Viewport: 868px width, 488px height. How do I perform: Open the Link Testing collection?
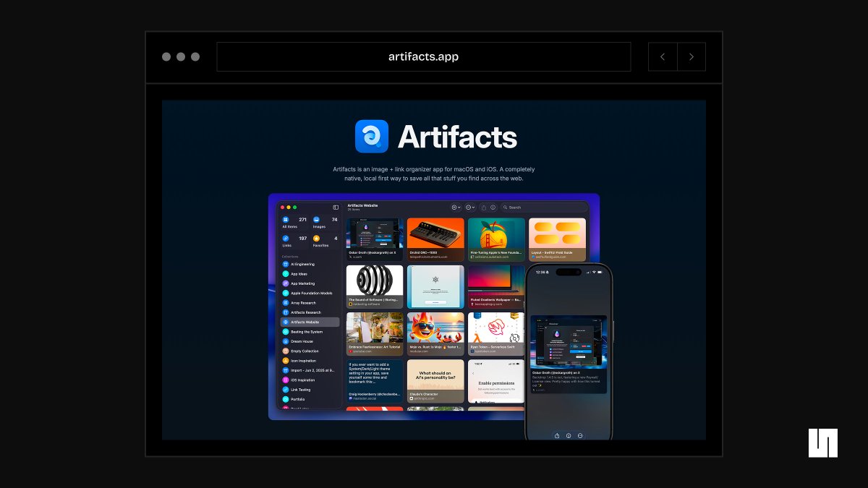point(310,390)
